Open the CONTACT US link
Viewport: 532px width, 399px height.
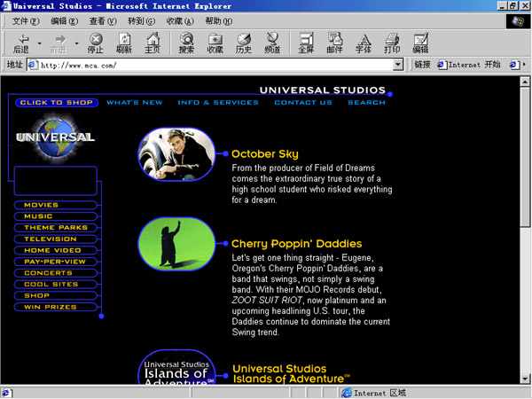[x=303, y=103]
